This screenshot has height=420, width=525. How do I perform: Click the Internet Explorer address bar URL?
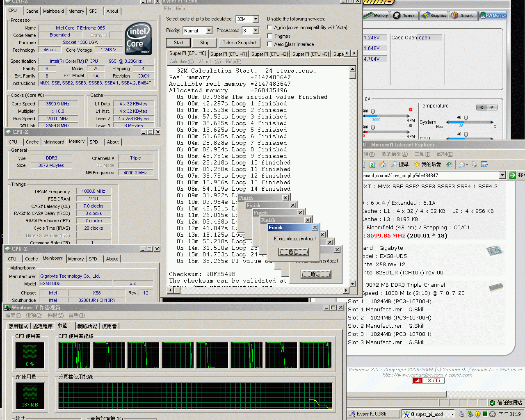click(x=400, y=176)
